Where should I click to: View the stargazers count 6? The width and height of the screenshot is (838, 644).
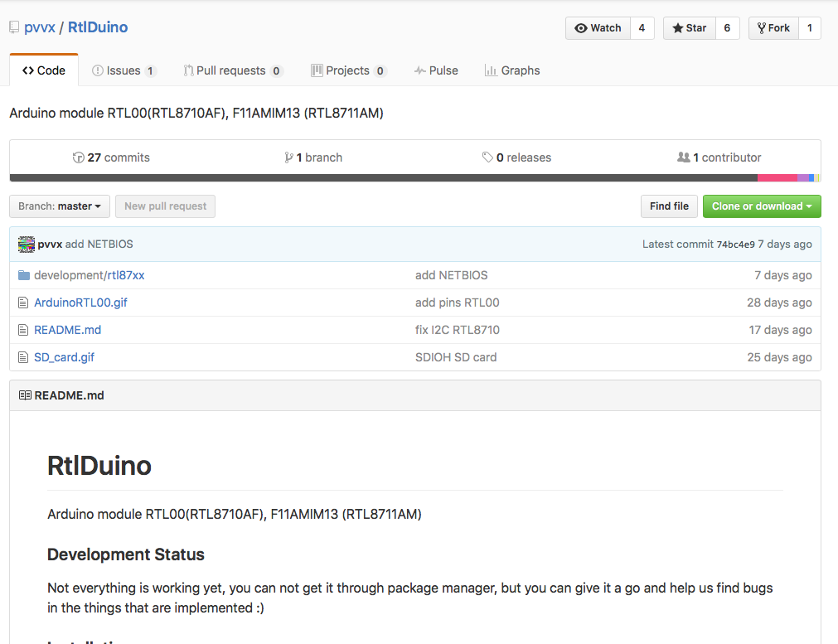pos(728,28)
